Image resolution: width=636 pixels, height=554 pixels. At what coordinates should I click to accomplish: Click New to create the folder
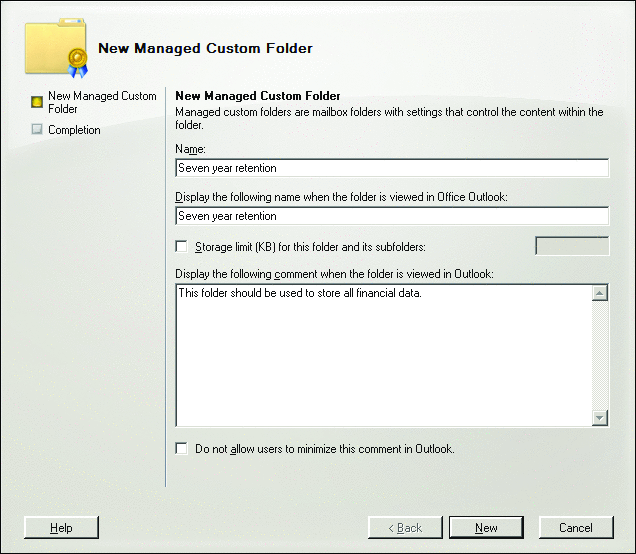click(486, 527)
